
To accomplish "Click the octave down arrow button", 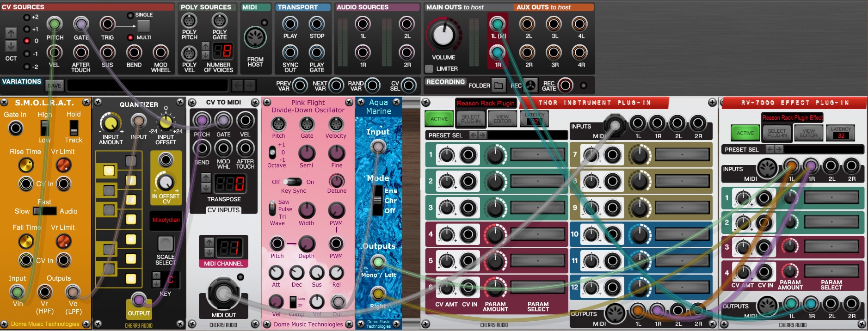I will click(x=11, y=46).
